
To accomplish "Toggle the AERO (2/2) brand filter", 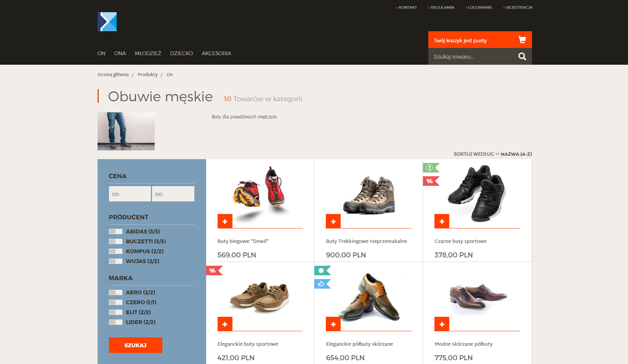I will tap(115, 292).
